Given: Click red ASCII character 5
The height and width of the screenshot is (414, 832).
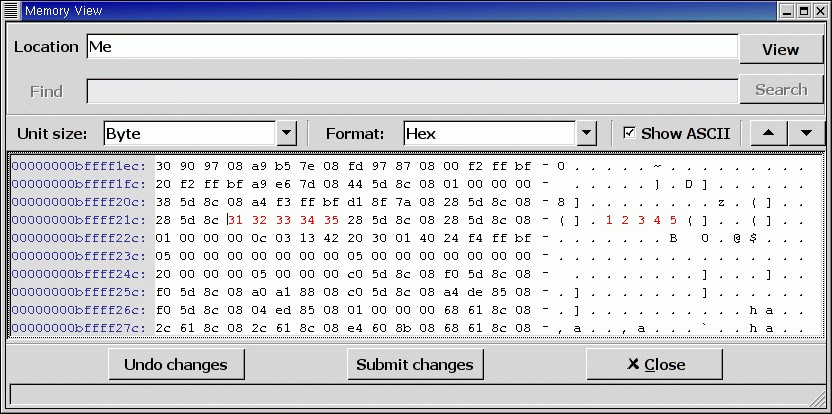Looking at the screenshot, I should click(673, 220).
